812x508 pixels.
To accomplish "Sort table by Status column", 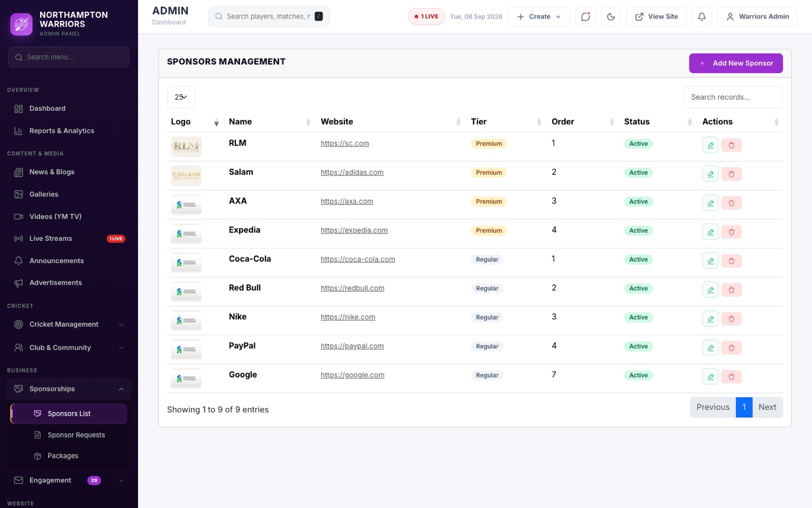I will pos(658,122).
